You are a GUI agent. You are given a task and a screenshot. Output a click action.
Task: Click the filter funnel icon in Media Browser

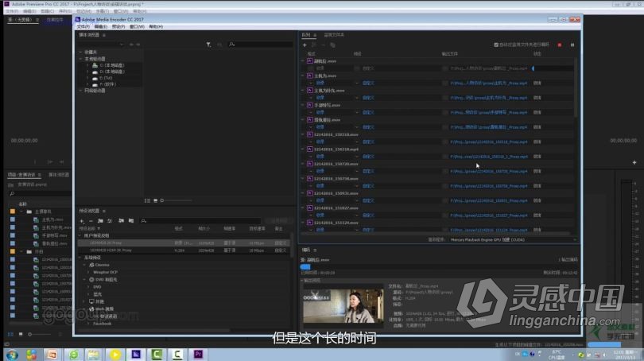point(208,45)
